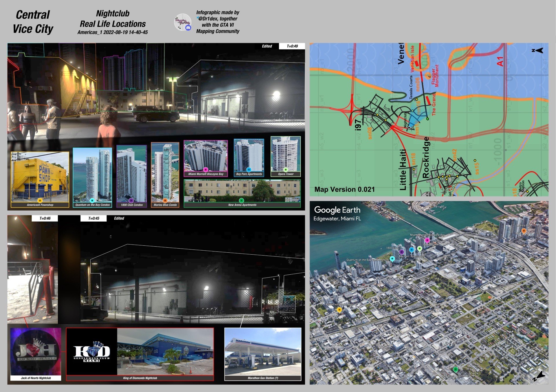Click the Rockridge label on the map
The width and height of the screenshot is (556, 392).
[425, 157]
